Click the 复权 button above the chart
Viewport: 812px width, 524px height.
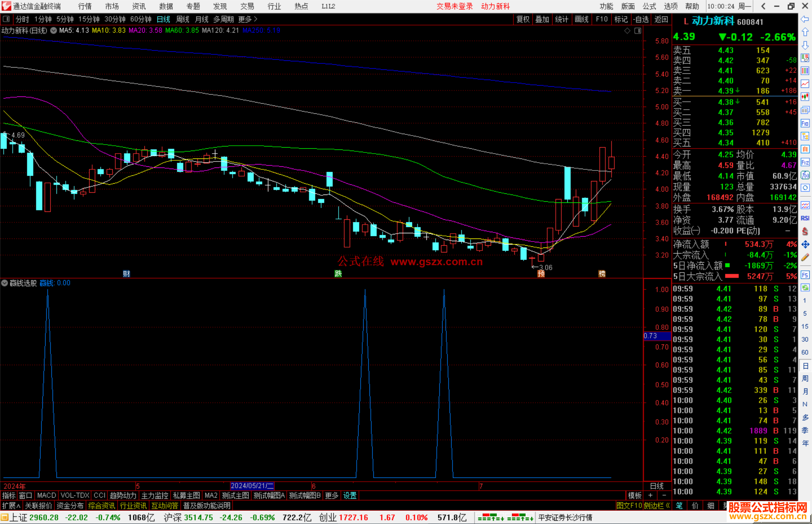[523, 19]
